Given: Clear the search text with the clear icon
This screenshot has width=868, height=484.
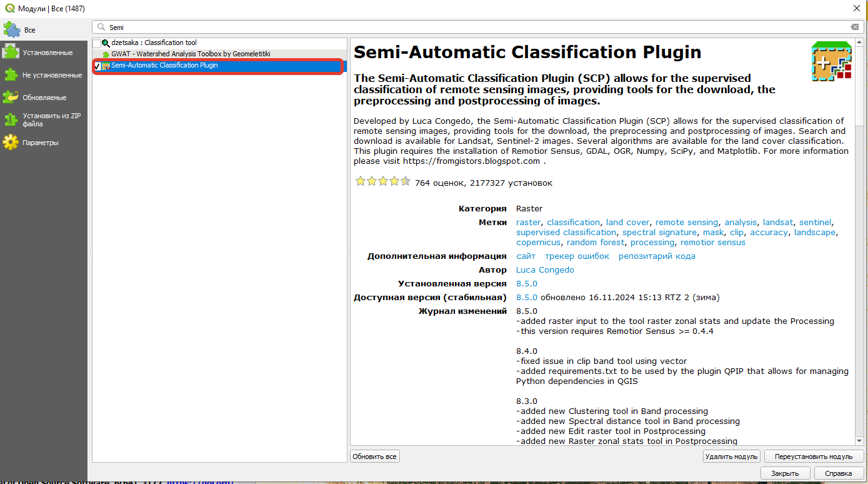Looking at the screenshot, I should (855, 27).
